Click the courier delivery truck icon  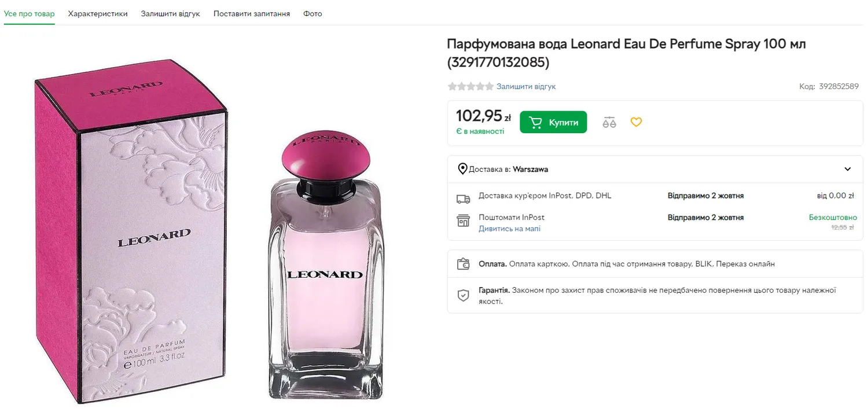(x=463, y=199)
